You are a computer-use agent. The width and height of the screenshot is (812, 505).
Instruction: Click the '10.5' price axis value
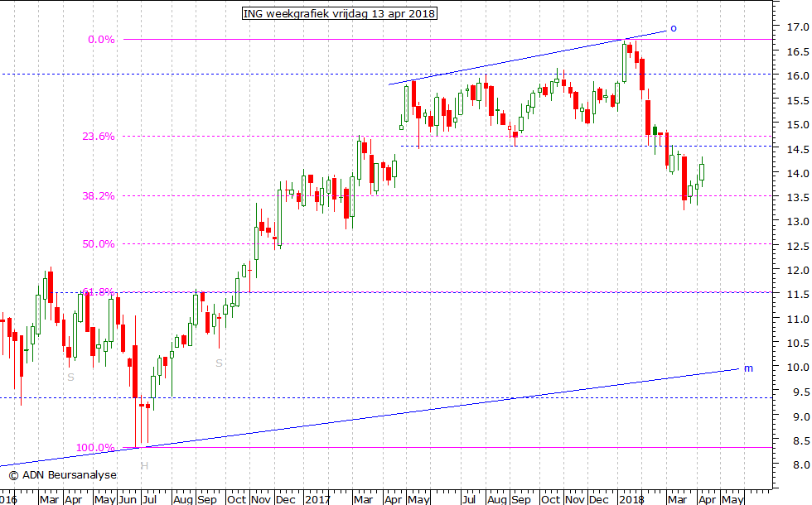798,343
